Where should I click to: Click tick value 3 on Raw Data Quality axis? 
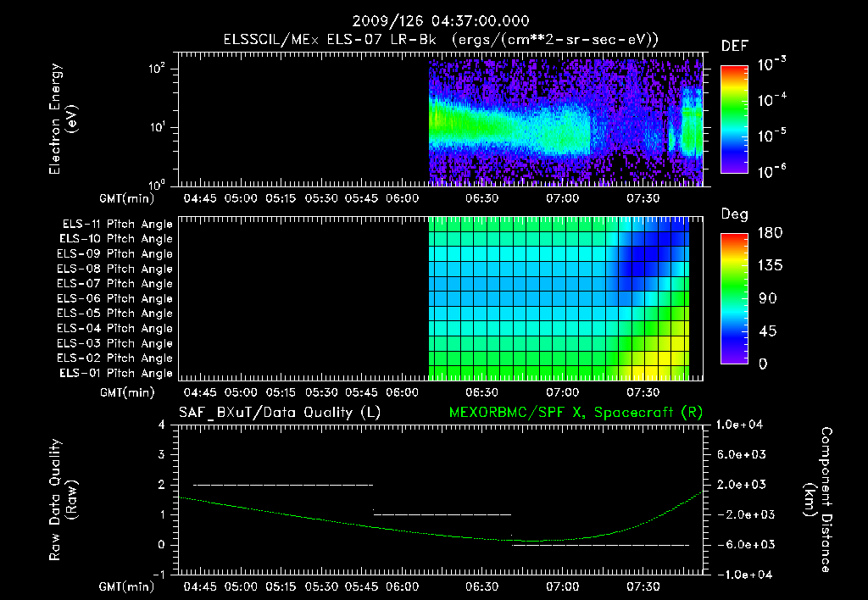(x=162, y=454)
